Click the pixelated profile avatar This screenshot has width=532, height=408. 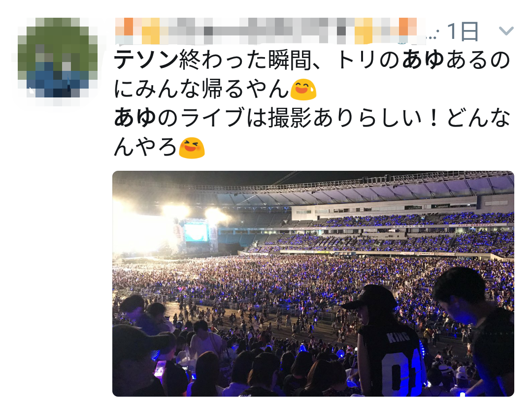(x=58, y=58)
